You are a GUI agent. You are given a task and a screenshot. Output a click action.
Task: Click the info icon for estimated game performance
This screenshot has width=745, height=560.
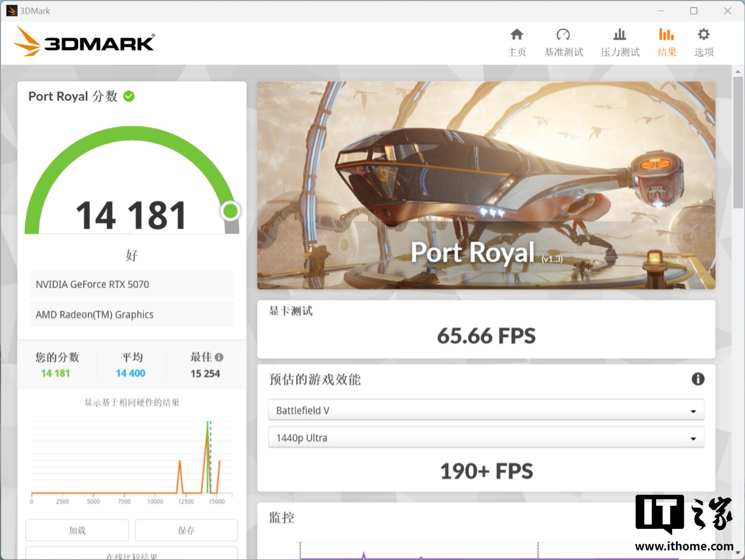pos(697,379)
